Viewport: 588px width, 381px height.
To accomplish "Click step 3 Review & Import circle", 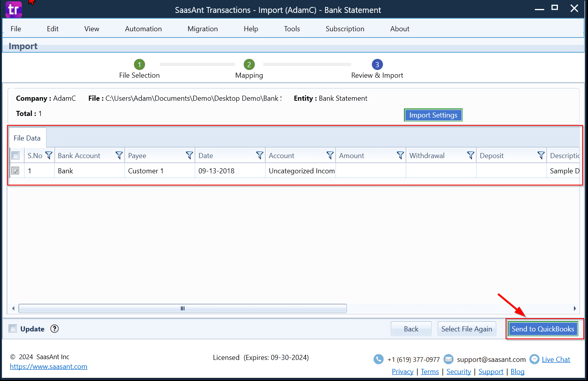I will click(x=377, y=64).
